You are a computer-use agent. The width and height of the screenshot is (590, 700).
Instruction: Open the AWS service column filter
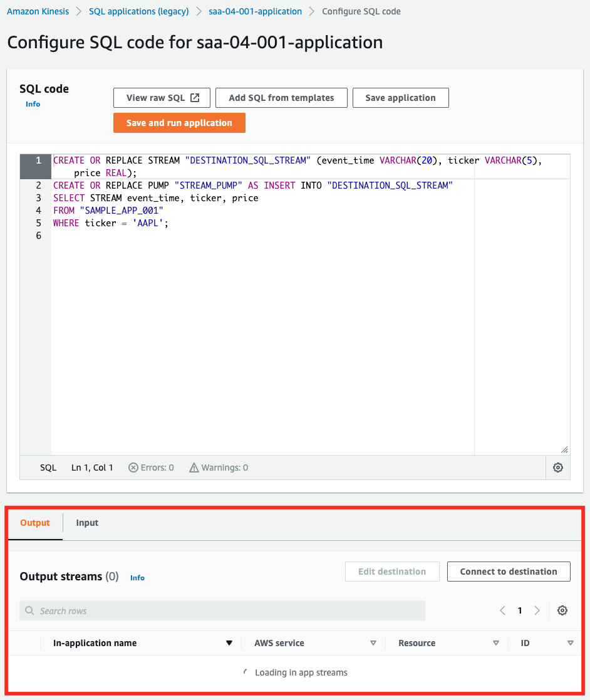click(x=373, y=642)
